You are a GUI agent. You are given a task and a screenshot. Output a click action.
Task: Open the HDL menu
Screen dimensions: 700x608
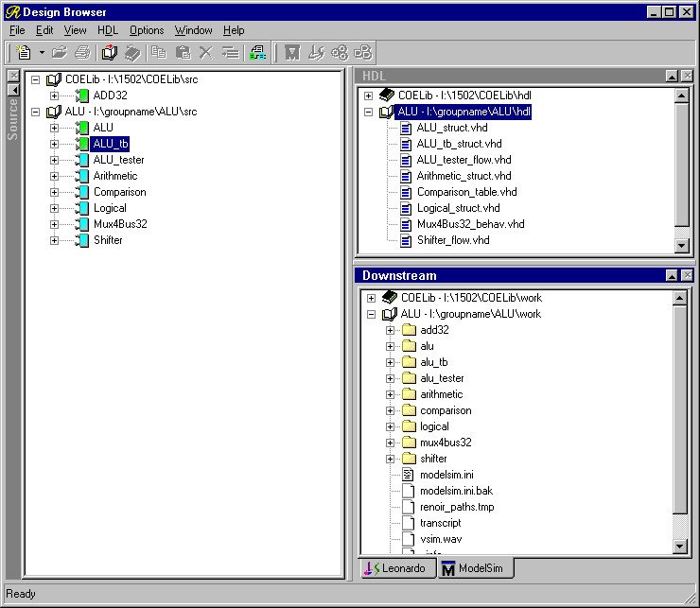point(108,30)
